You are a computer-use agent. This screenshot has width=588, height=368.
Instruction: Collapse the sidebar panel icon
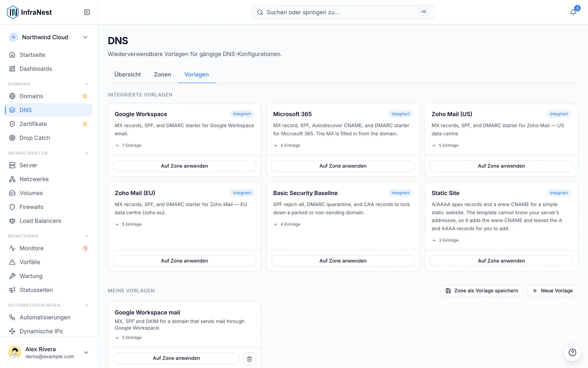click(x=87, y=12)
